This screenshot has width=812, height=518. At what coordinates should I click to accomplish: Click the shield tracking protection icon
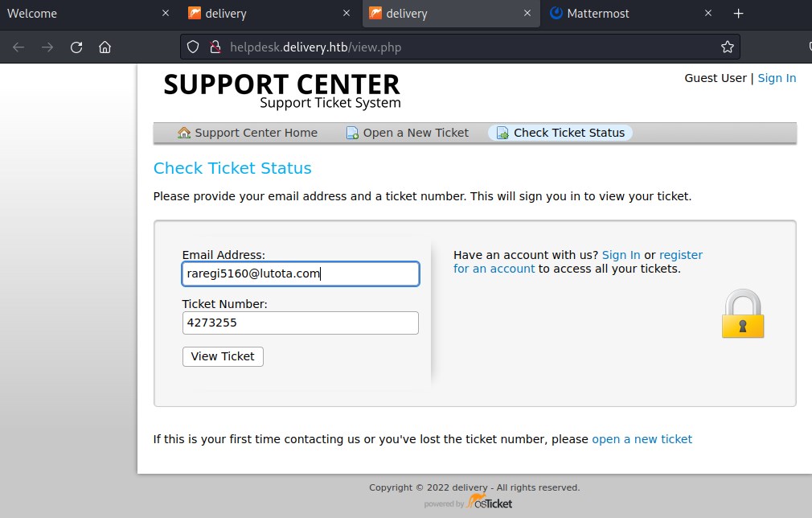pyautogui.click(x=193, y=47)
